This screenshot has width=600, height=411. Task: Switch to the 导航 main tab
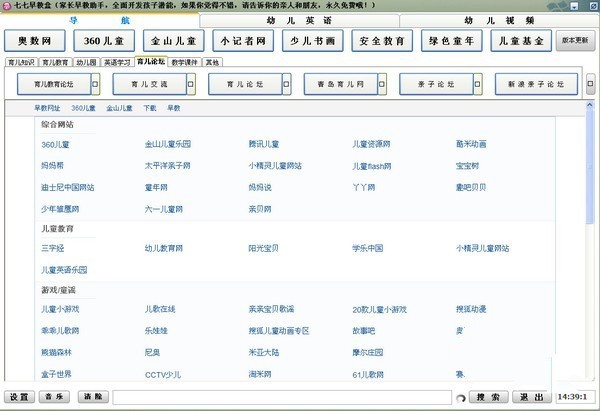tap(100, 20)
